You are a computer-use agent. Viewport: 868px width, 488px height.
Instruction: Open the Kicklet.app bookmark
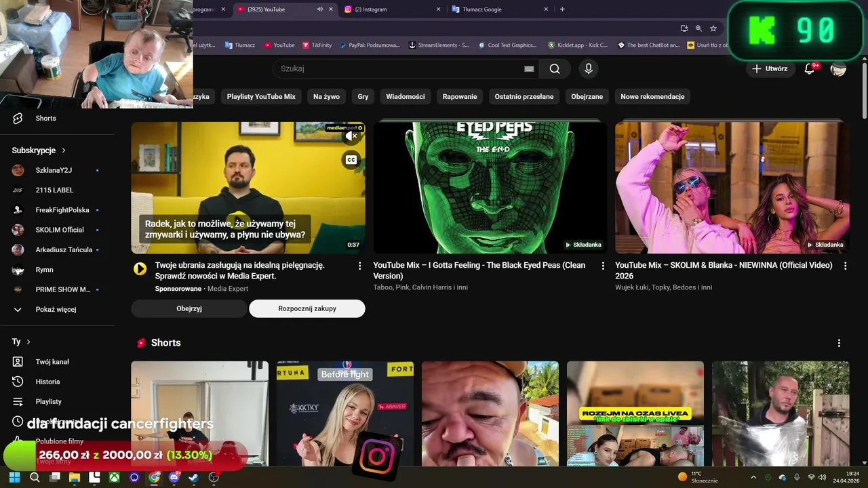coord(578,45)
